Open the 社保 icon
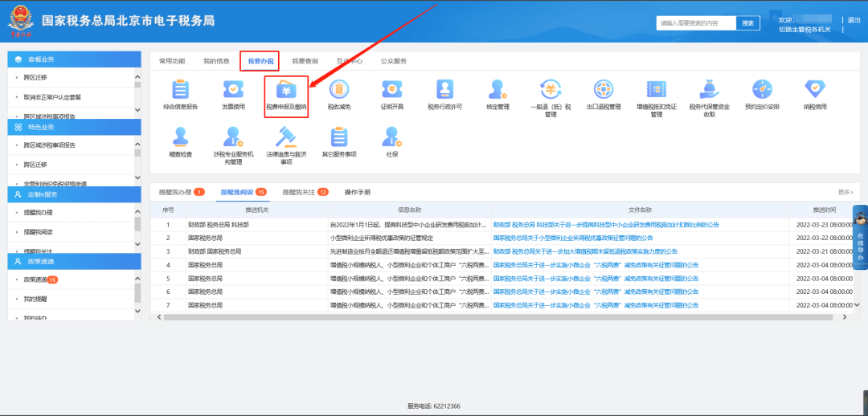868x416 pixels. click(391, 140)
